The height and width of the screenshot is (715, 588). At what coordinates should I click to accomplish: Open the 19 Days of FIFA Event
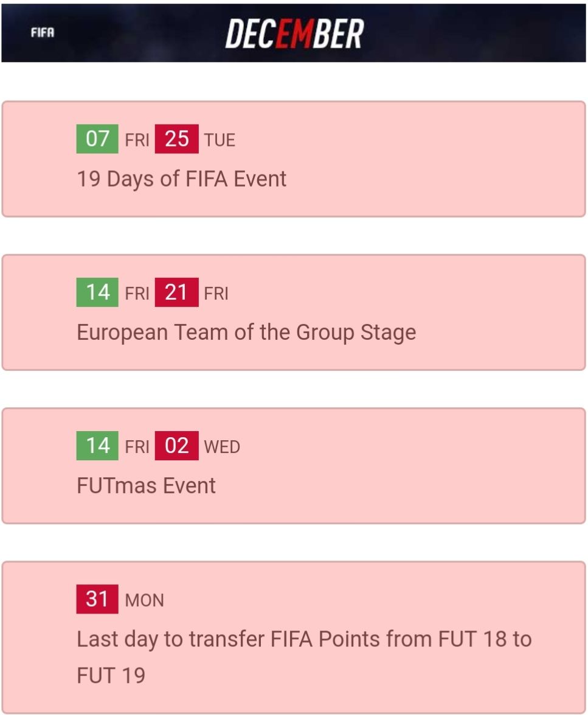coord(181,179)
